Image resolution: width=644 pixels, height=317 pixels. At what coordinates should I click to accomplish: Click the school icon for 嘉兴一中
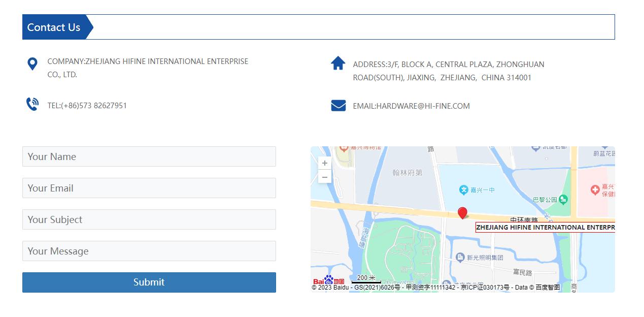[x=463, y=190]
